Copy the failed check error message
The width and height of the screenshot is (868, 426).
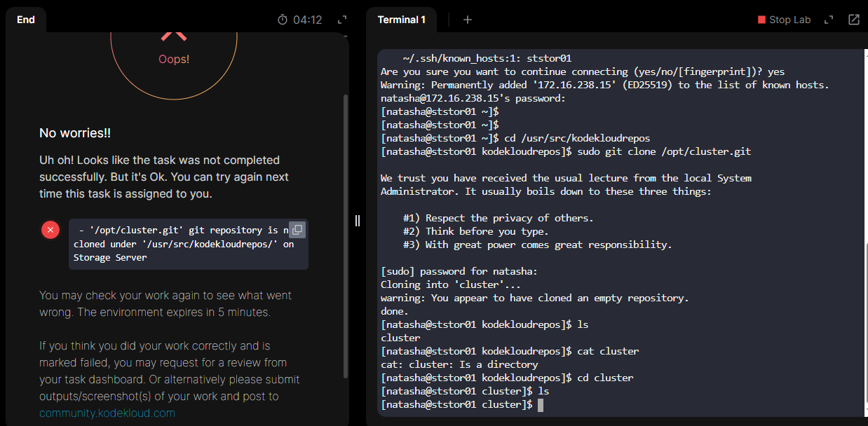pyautogui.click(x=297, y=230)
